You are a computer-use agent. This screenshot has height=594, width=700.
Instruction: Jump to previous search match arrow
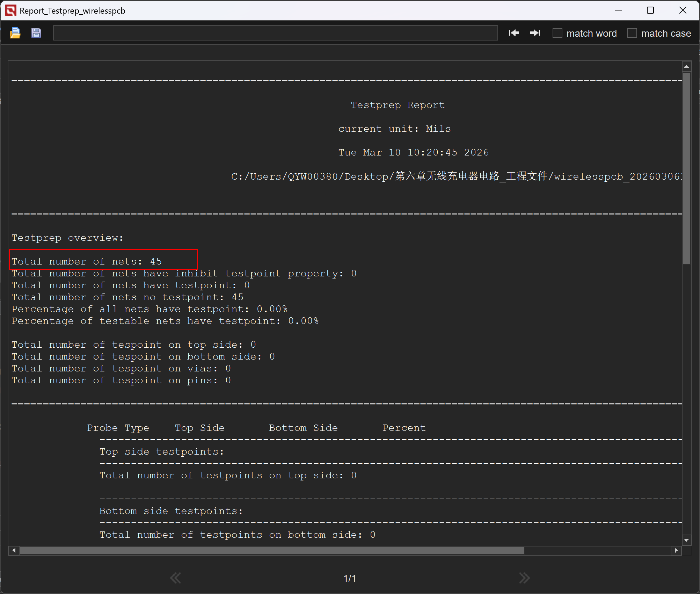click(514, 33)
